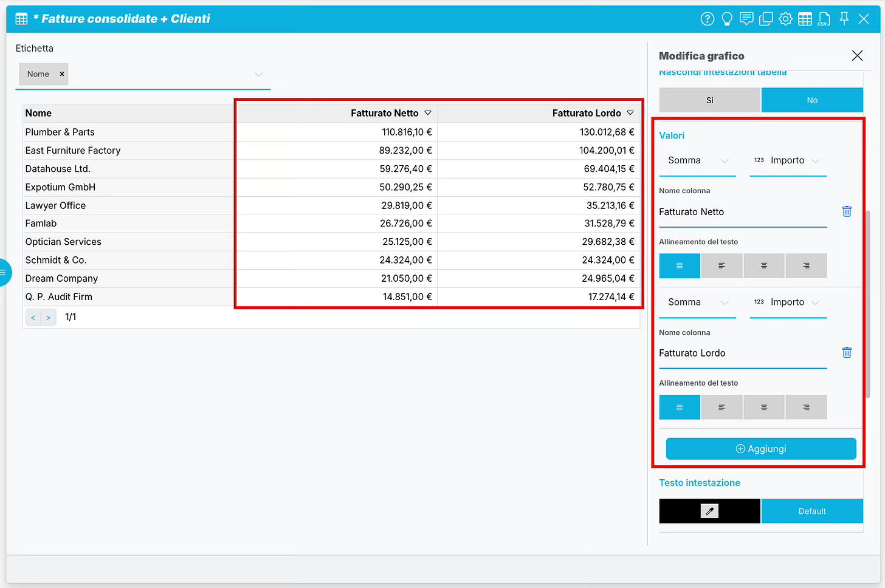Sort by Fatturato Netto column arrow
This screenshot has height=588, width=885.
(428, 113)
